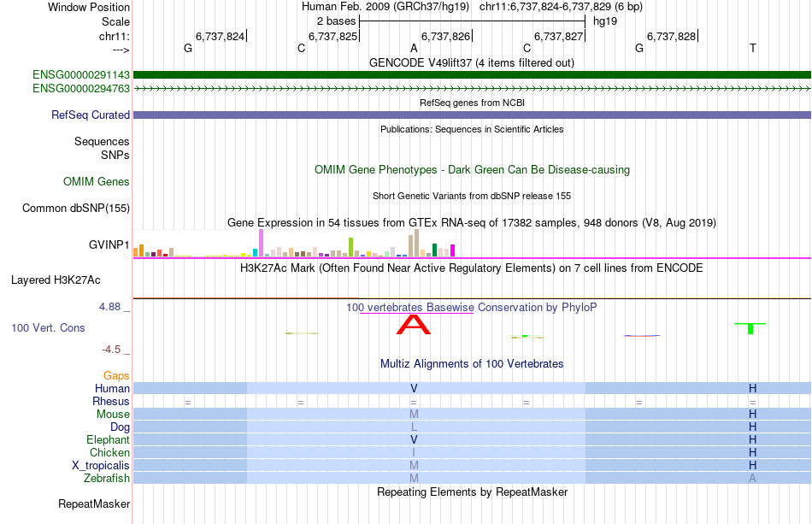
Task: Click the reference base A in ruler
Action: pos(414,48)
